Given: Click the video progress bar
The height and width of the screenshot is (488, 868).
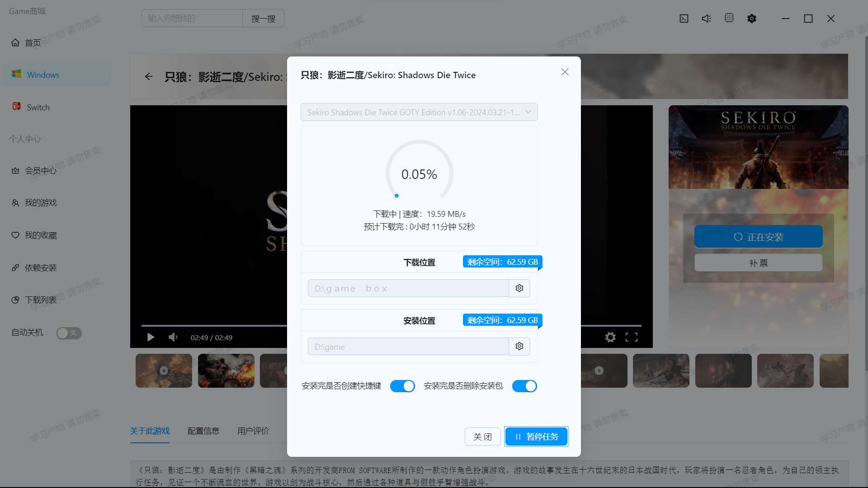Looking at the screenshot, I should tap(391, 325).
